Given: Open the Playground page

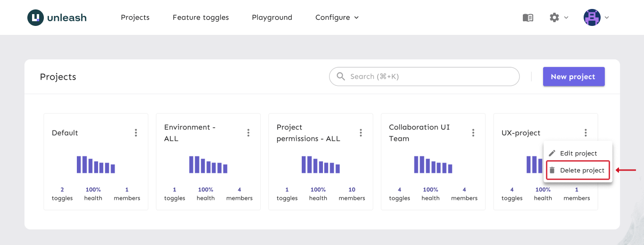Looking at the screenshot, I should (272, 17).
